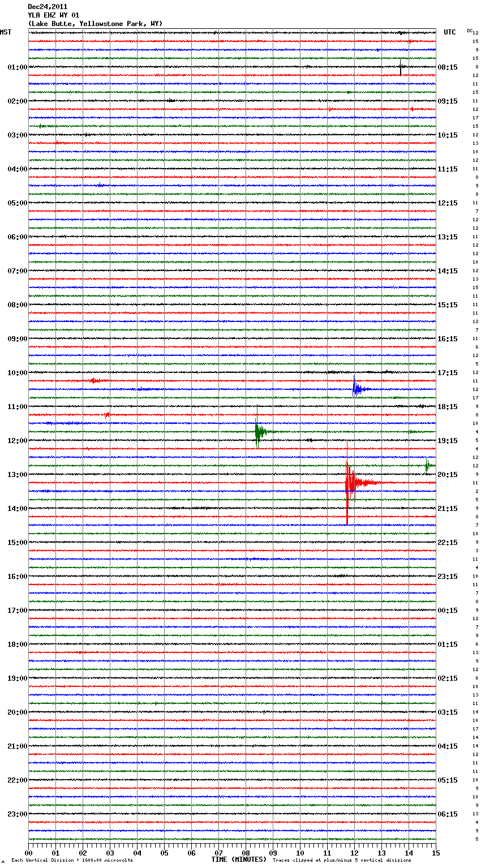Click the "10:00" MST time label
Viewport: 481px width, 868px height.
[17, 373]
